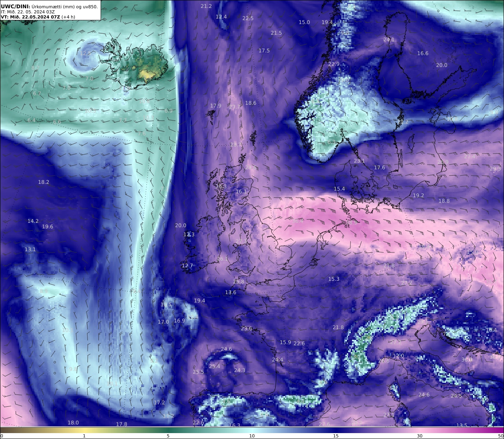Click the map value 12.4
The image size is (504, 439).
221,17
